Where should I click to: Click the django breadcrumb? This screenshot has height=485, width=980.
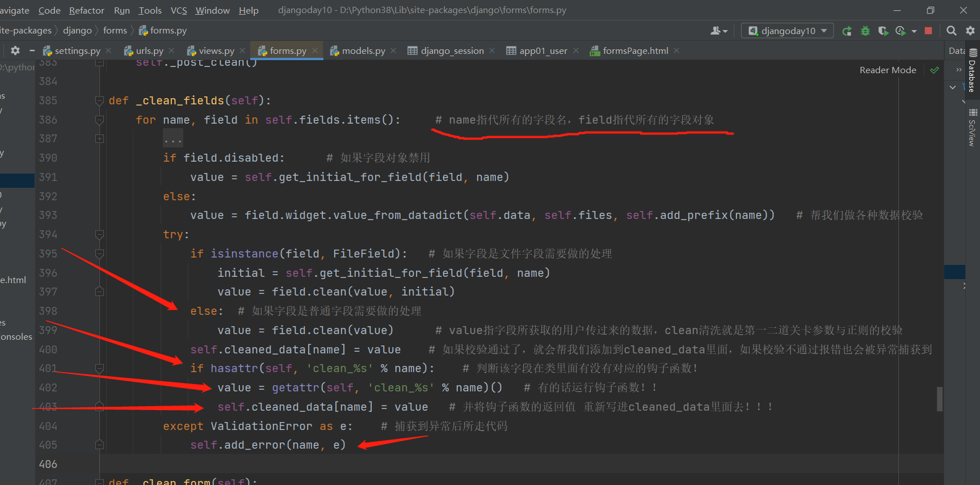[x=77, y=31]
